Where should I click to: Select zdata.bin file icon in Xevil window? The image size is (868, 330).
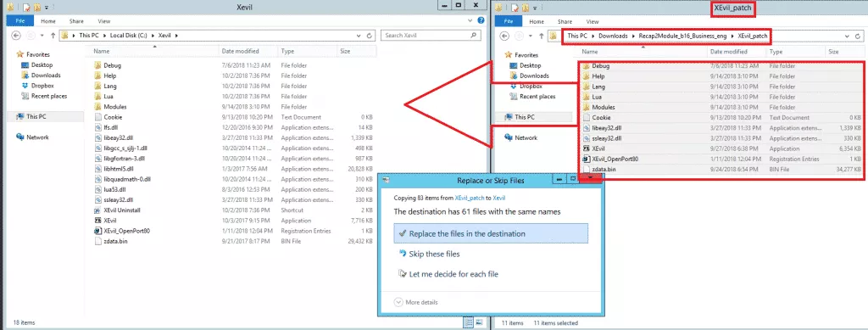(97, 242)
